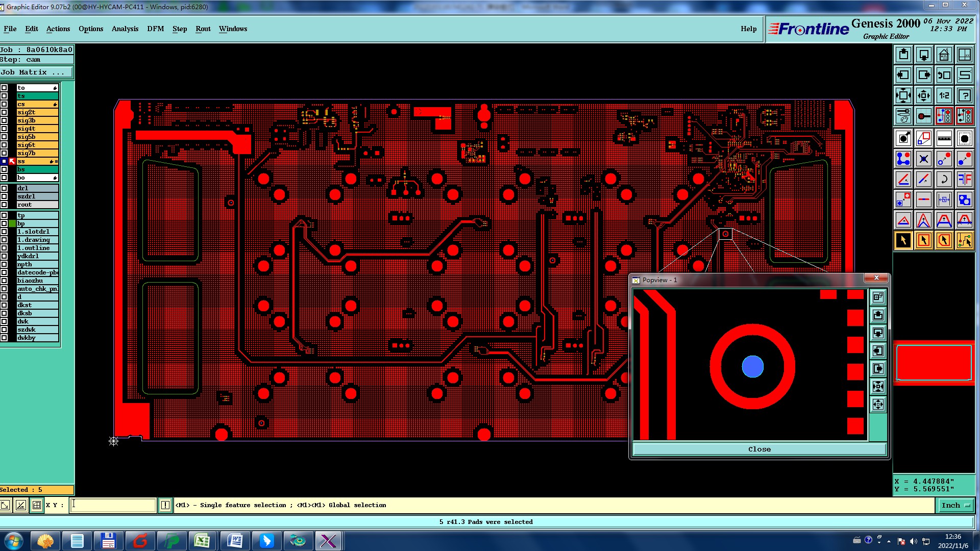Open the Rout menu
Screen dimensions: 980x551
tap(203, 29)
